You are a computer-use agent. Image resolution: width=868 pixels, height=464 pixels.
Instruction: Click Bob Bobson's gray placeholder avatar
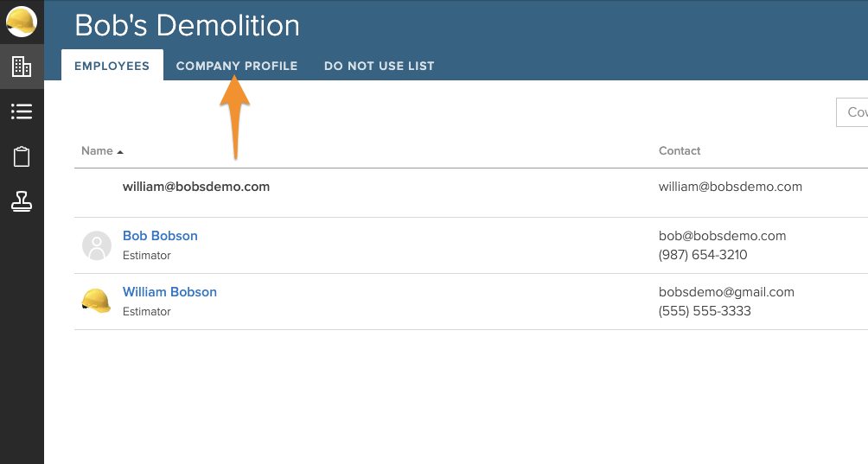97,245
